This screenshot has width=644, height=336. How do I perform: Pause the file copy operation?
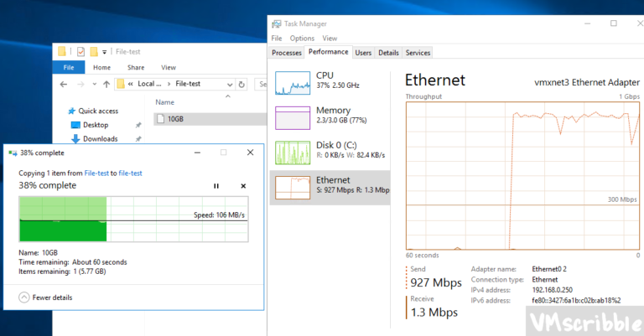[216, 185]
